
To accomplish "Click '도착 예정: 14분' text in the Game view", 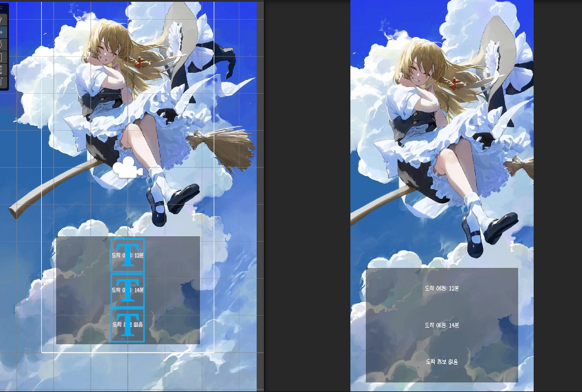I will click(442, 325).
